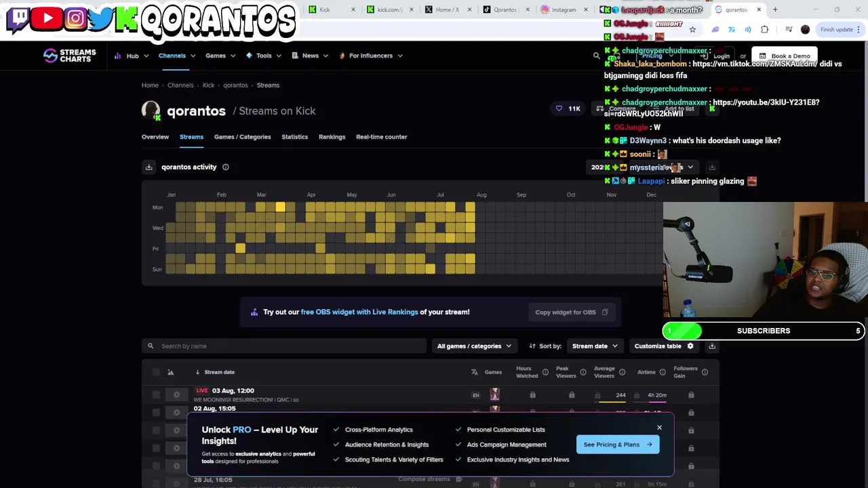The image size is (868, 488).
Task: Open the Real-time counter tab
Action: click(381, 137)
